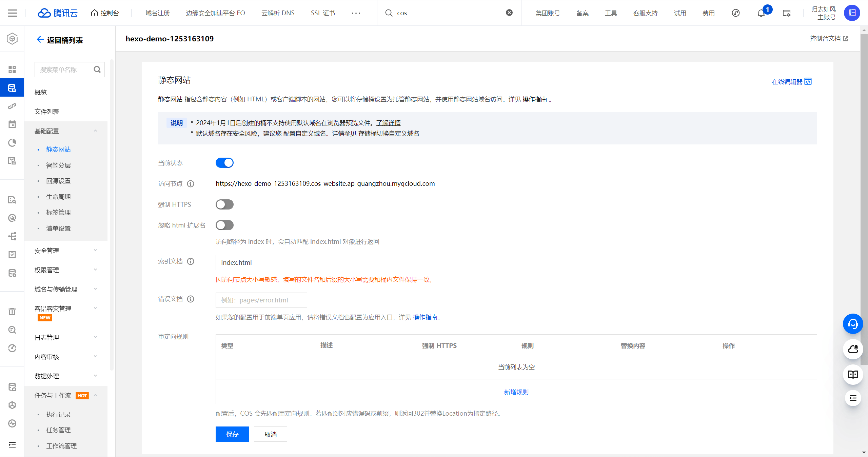Open the four-squares overview icon in left rail
868x457 pixels.
12,69
